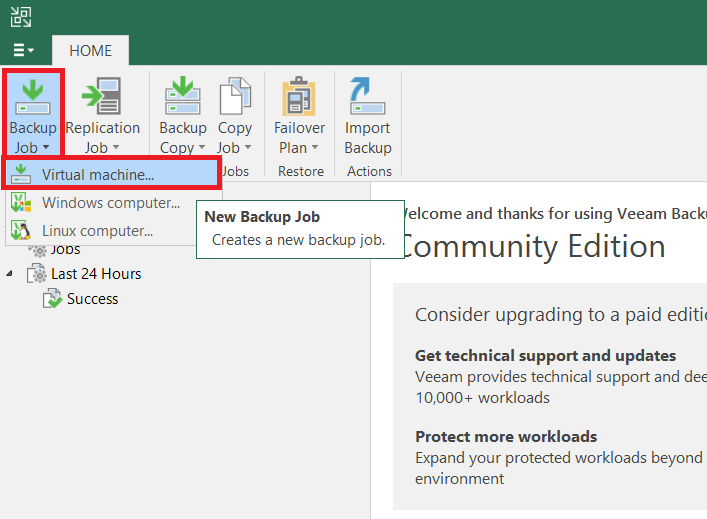The image size is (707, 519).
Task: Choose Windows computer... menu entry
Action: pyautogui.click(x=110, y=203)
